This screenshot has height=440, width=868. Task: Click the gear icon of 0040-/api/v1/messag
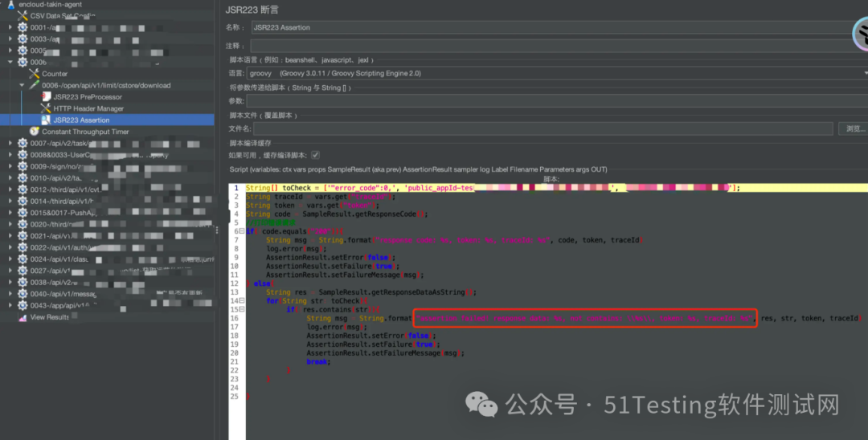coord(23,294)
